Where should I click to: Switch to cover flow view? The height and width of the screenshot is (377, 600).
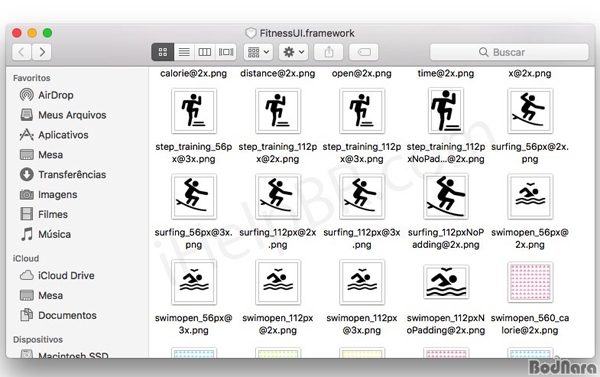pyautogui.click(x=226, y=52)
